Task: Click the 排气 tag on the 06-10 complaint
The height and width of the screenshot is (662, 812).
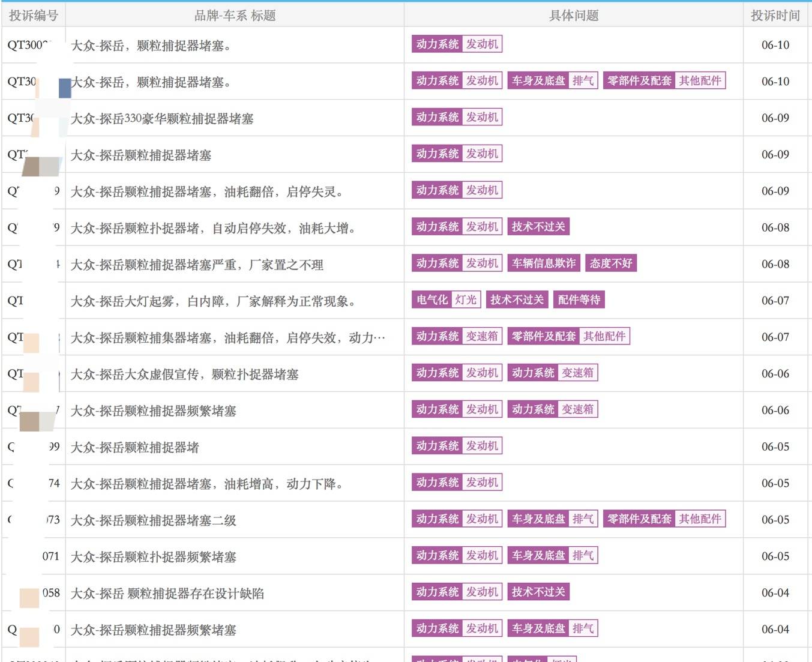Action: [x=583, y=80]
